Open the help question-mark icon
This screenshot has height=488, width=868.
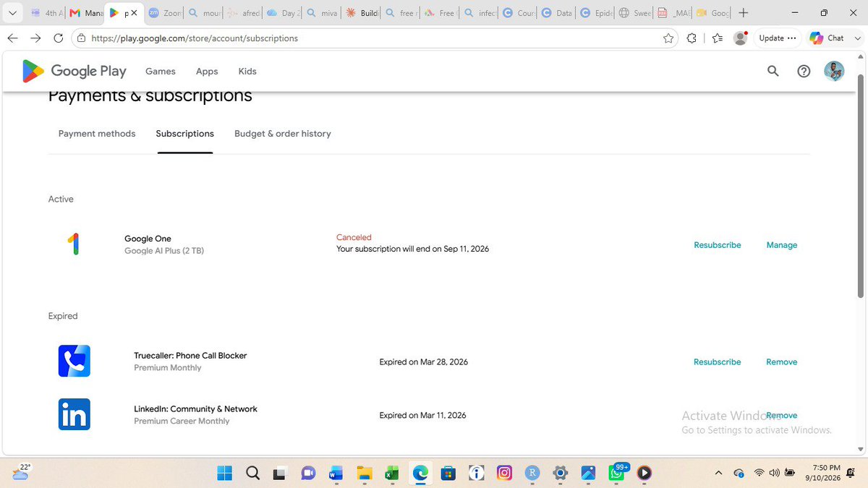click(x=804, y=71)
